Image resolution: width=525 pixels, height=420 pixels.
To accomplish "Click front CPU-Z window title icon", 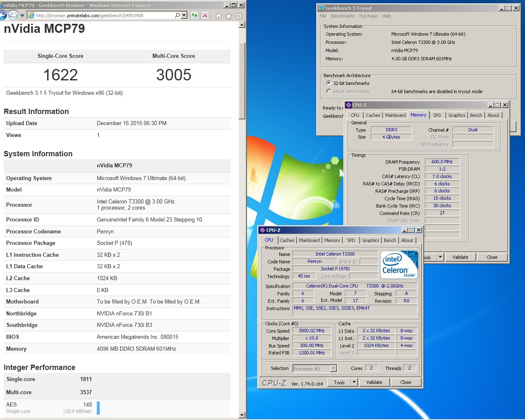I will [262, 230].
